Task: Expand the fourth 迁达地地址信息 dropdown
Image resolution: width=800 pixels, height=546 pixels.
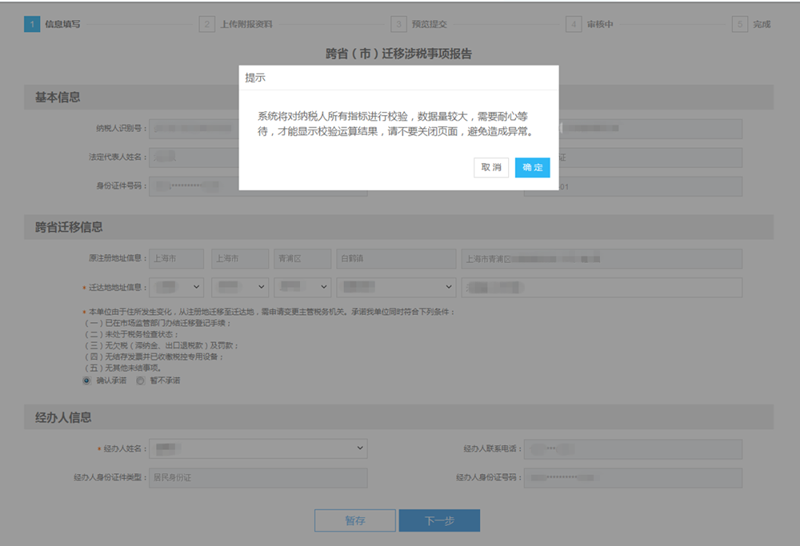Action: tap(395, 288)
